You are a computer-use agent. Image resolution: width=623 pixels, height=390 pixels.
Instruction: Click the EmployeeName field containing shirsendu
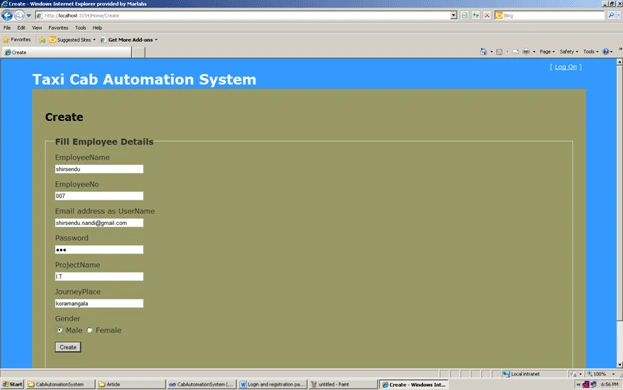(99, 169)
